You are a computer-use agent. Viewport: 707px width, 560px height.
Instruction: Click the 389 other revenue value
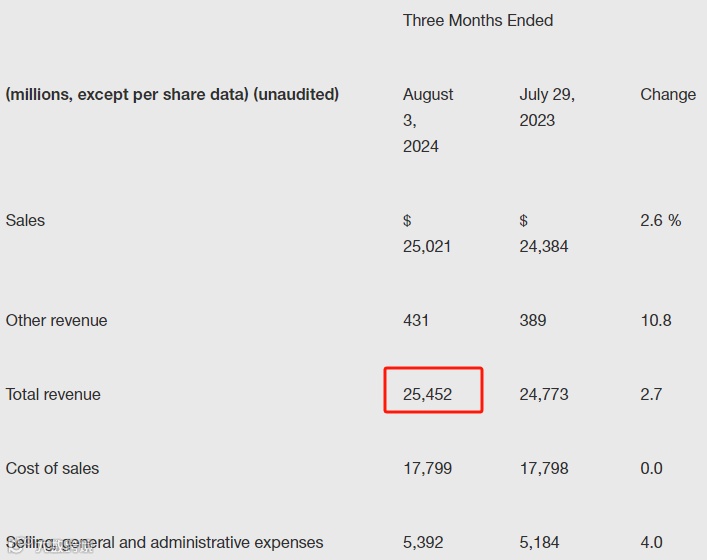(x=533, y=321)
